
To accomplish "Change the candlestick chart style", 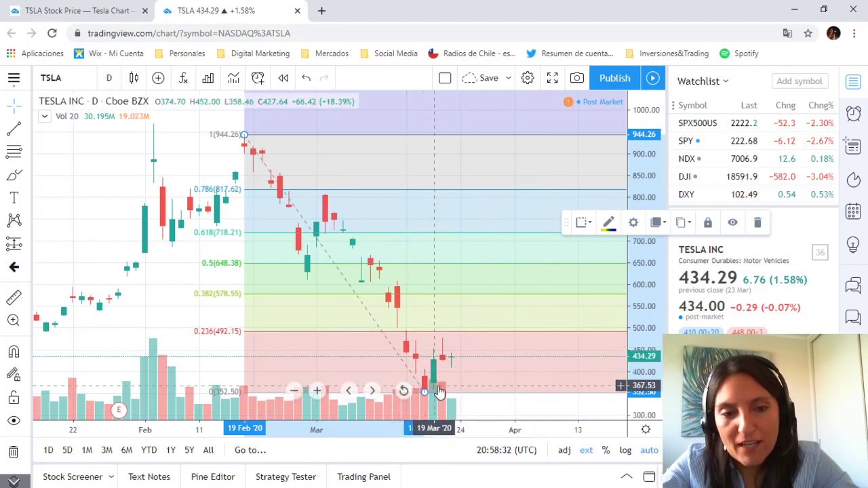I will 134,78.
